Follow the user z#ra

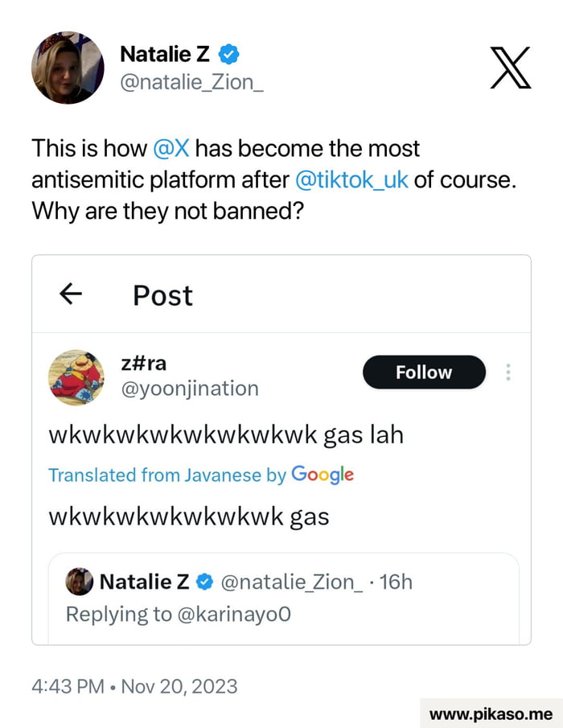click(x=424, y=372)
